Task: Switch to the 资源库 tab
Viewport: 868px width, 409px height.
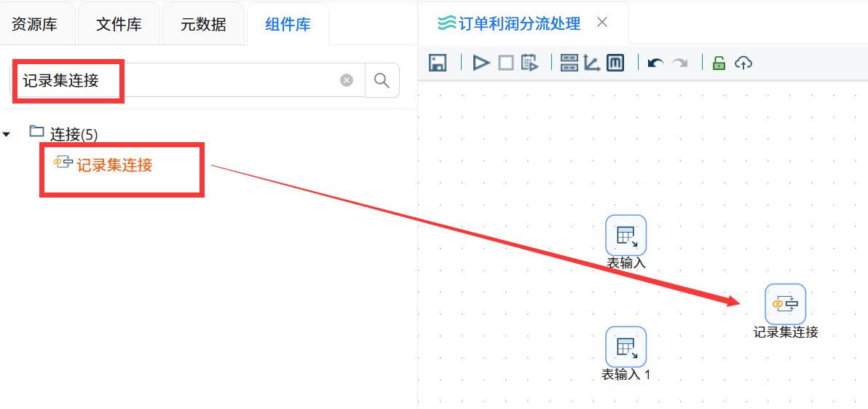Action: 34,24
